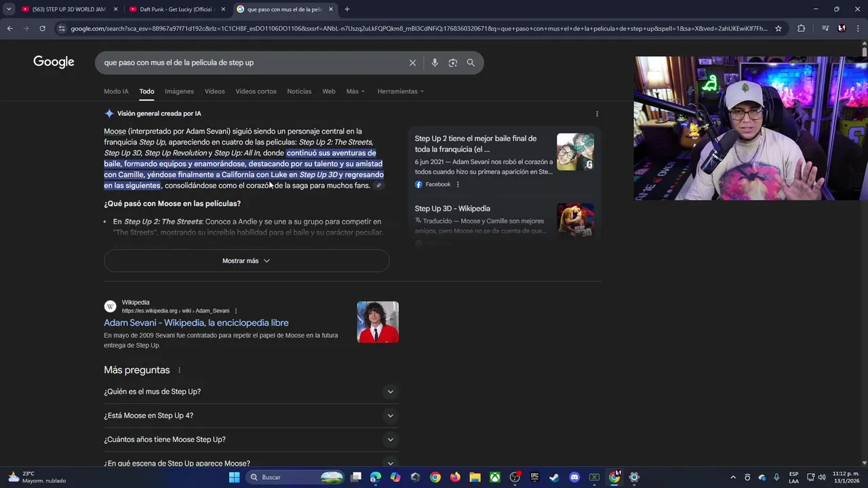Open Windows Settings gear in taskbar
This screenshot has height=488, width=868.
634,477
